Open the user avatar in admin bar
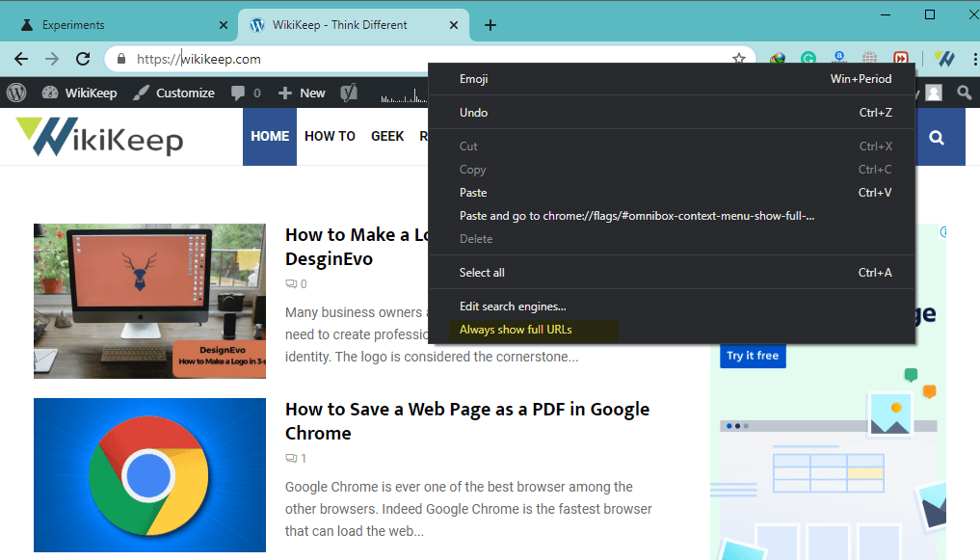980x560 pixels. pos(934,93)
